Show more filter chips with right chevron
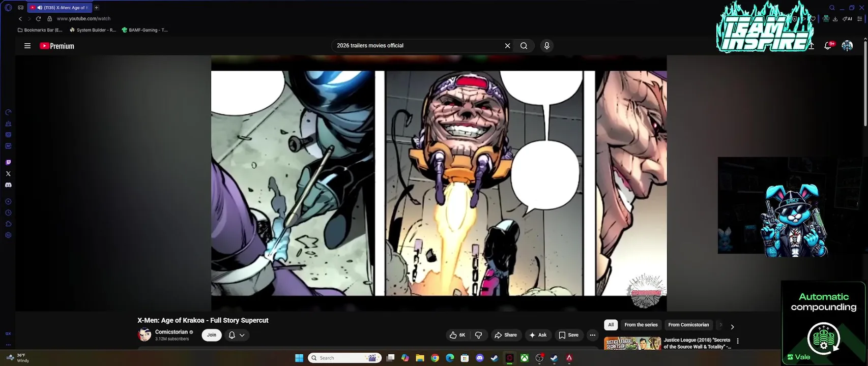868x366 pixels. tap(732, 327)
